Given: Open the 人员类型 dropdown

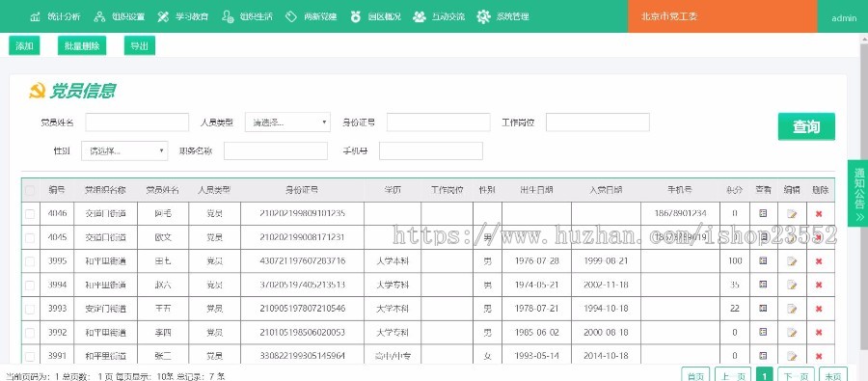Looking at the screenshot, I should click(x=287, y=122).
